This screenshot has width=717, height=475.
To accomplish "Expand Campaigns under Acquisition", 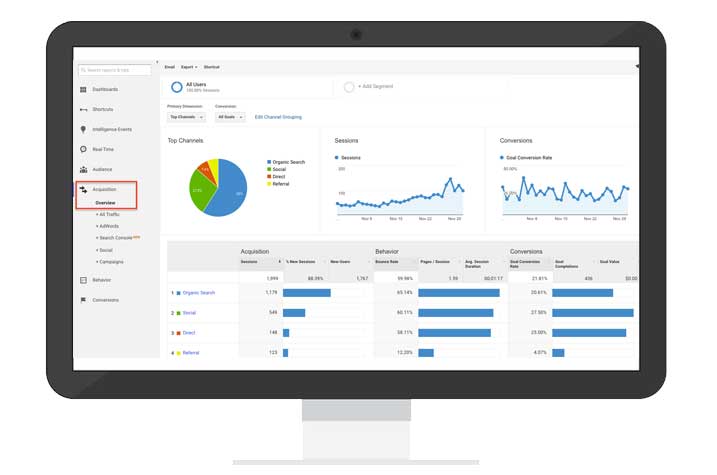I will (x=110, y=262).
